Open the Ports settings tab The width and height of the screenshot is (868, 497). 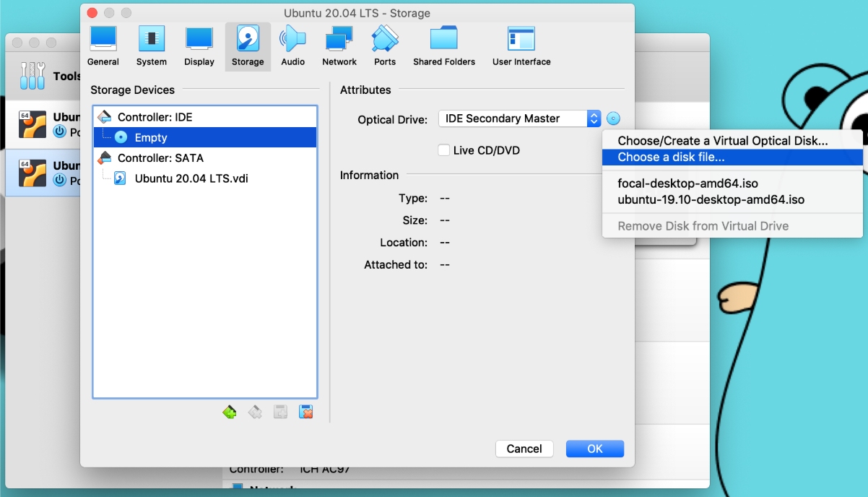point(385,46)
